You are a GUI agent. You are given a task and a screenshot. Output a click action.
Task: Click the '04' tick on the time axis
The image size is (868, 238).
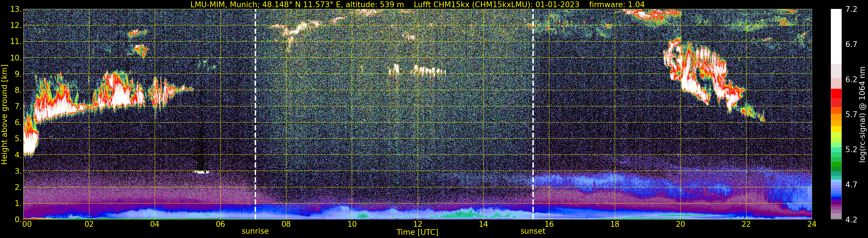pos(155,224)
